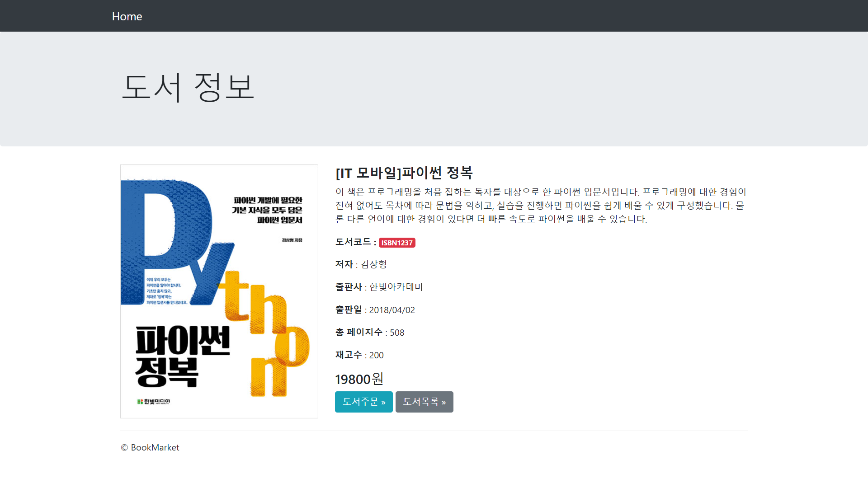Click the red ISBN1237 badge
This screenshot has width=868, height=488.
pyautogui.click(x=397, y=243)
